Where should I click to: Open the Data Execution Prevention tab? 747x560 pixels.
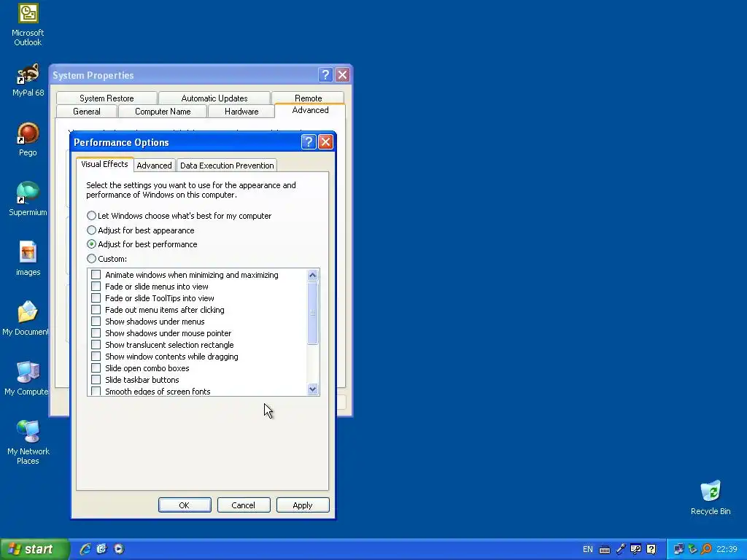tap(227, 166)
